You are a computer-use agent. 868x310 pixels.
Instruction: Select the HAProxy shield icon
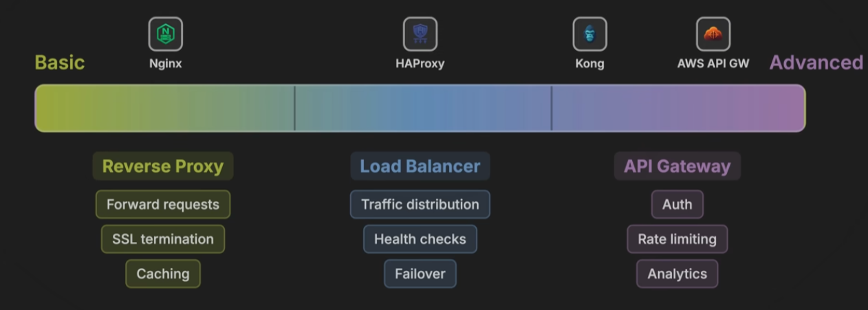(x=420, y=34)
